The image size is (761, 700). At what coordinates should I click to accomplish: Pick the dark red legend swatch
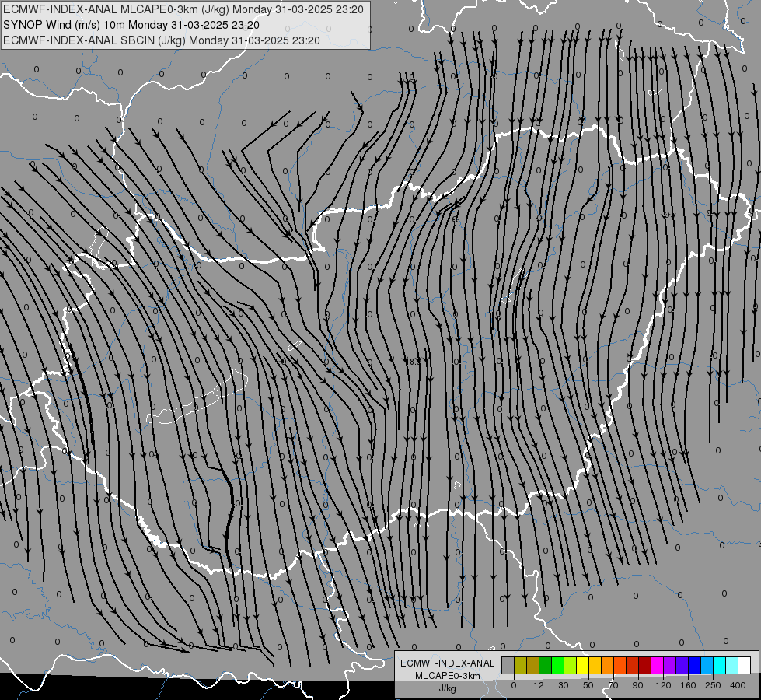point(645,665)
